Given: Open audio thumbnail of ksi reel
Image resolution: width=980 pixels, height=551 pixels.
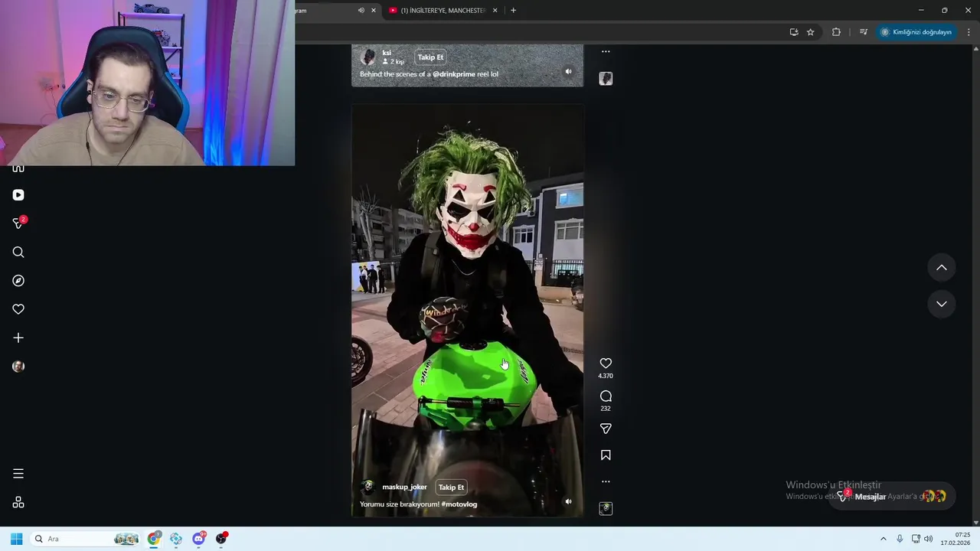Looking at the screenshot, I should tap(606, 79).
